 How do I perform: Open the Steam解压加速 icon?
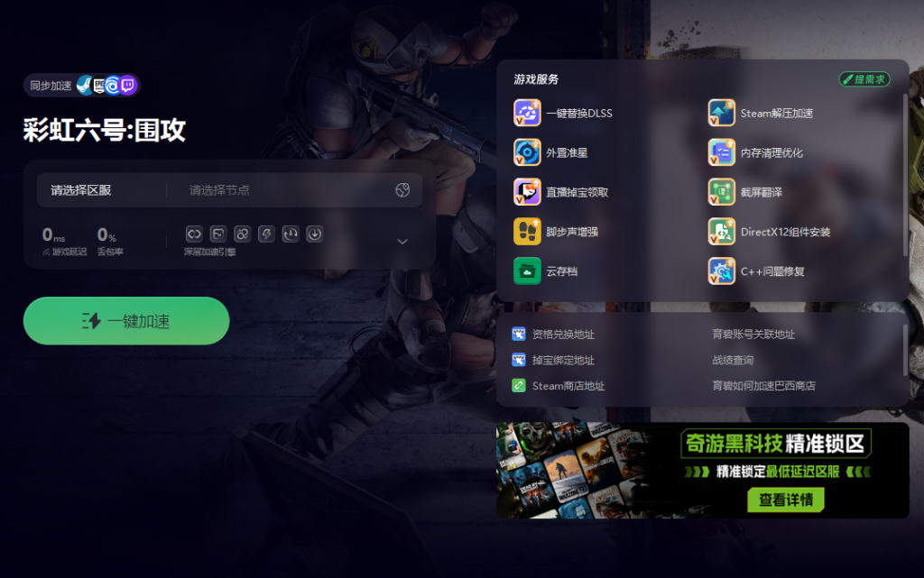click(x=721, y=113)
